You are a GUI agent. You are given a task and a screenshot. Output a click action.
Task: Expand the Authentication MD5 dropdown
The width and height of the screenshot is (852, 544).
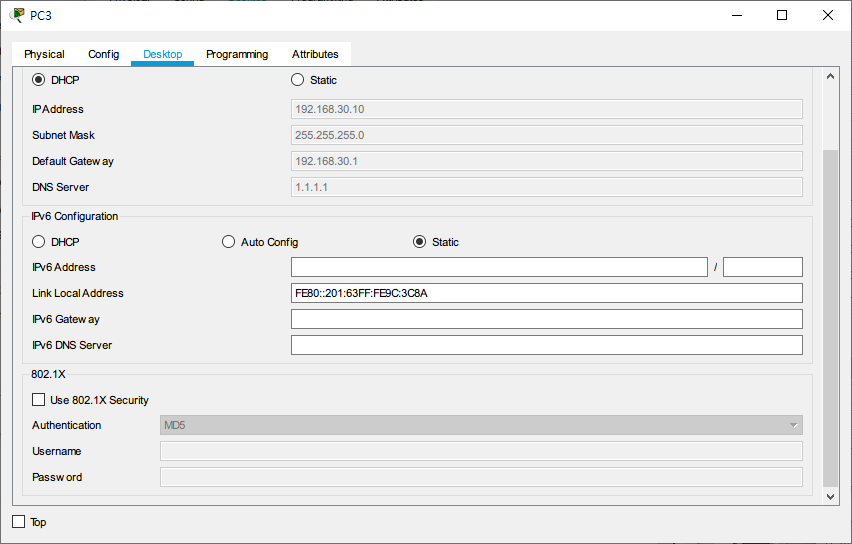481,425
